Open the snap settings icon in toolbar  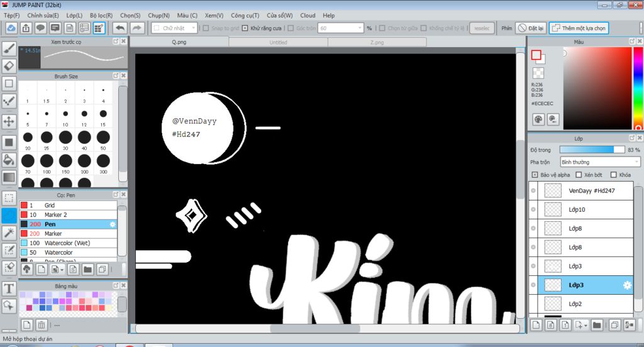pos(99,28)
